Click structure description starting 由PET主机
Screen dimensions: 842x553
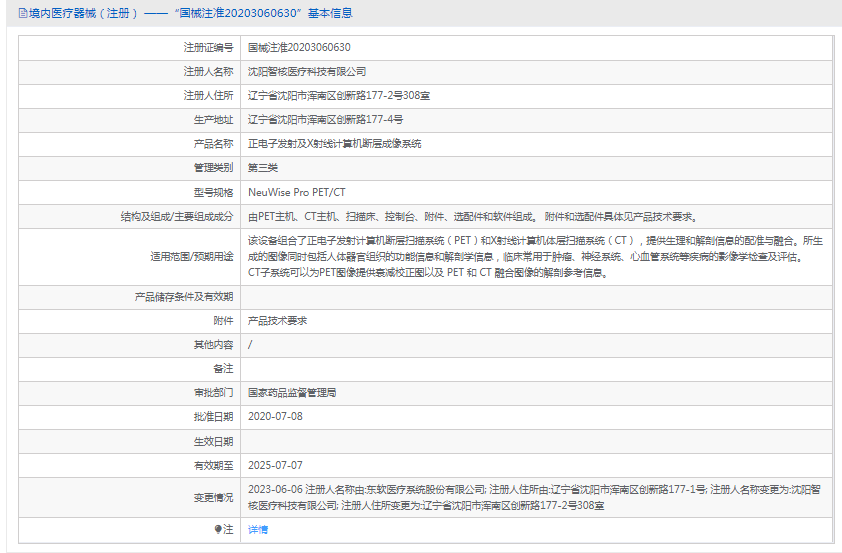click(473, 216)
